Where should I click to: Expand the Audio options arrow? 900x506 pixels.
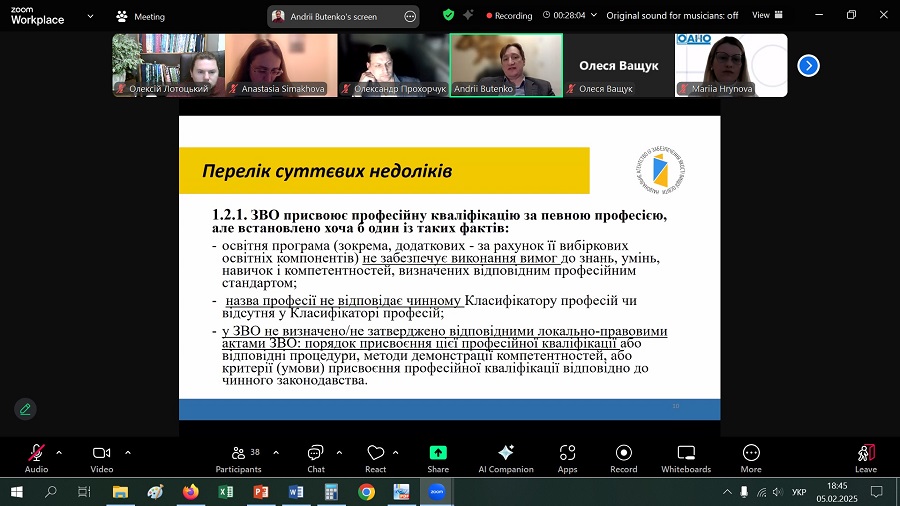(x=59, y=452)
